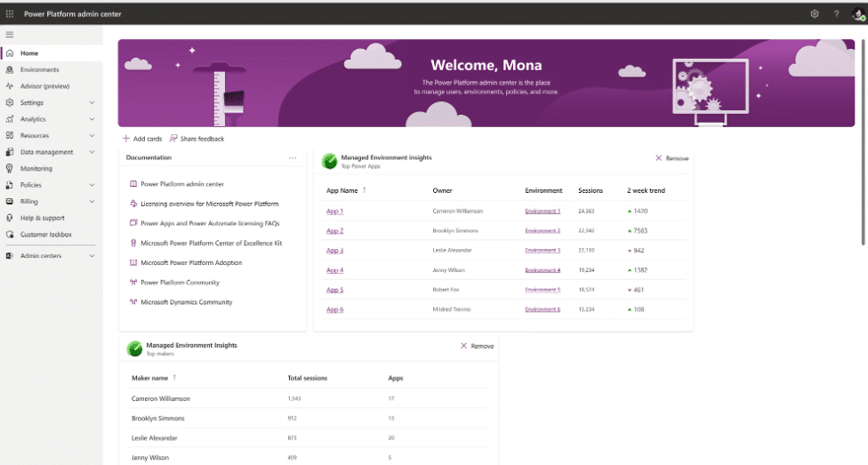This screenshot has height=465, width=868.
Task: Open App 6 link
Action: click(x=335, y=309)
